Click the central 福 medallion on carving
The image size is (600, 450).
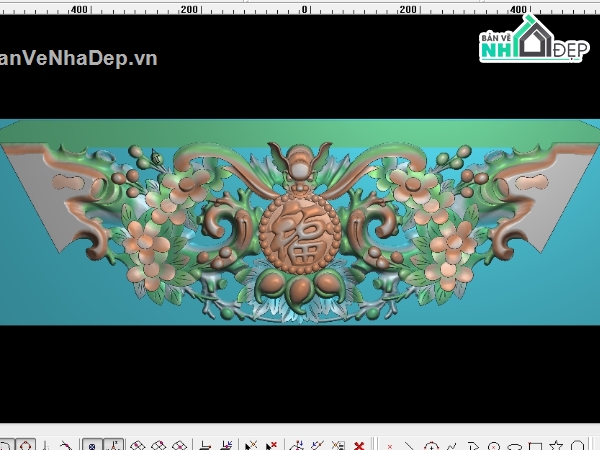click(x=298, y=235)
